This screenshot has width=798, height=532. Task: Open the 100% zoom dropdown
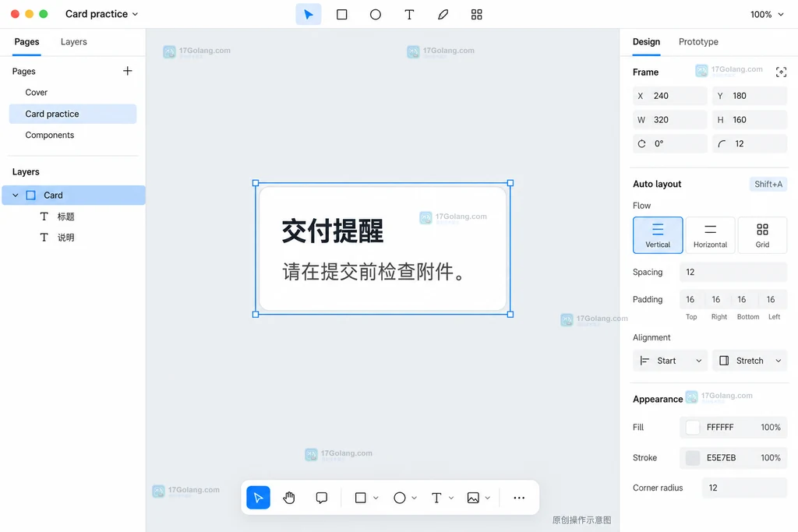(x=767, y=14)
